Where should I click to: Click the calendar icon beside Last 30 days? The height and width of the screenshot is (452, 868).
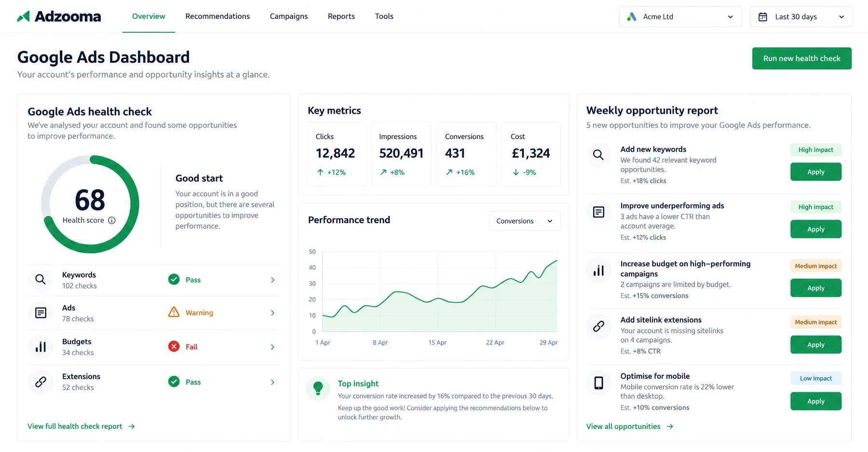pyautogui.click(x=763, y=17)
